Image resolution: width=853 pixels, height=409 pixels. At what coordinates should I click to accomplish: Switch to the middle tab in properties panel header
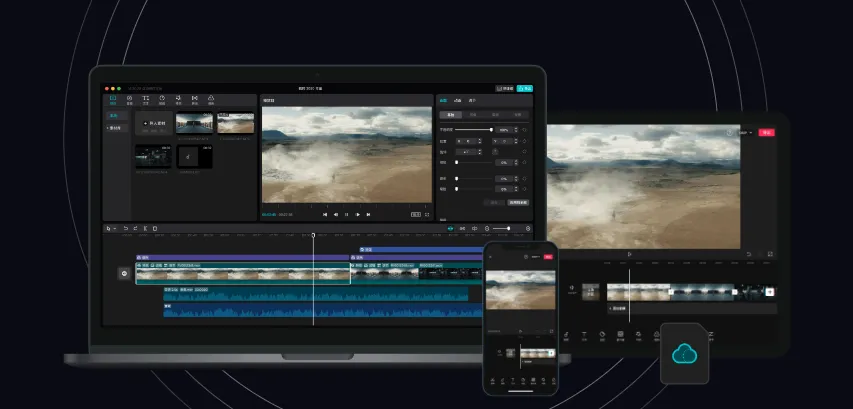tap(458, 101)
